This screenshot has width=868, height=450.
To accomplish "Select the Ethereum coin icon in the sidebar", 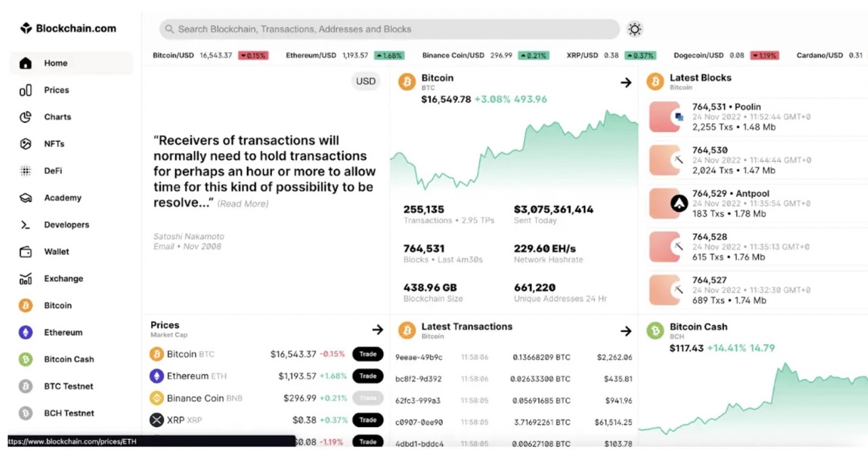I will tap(24, 332).
